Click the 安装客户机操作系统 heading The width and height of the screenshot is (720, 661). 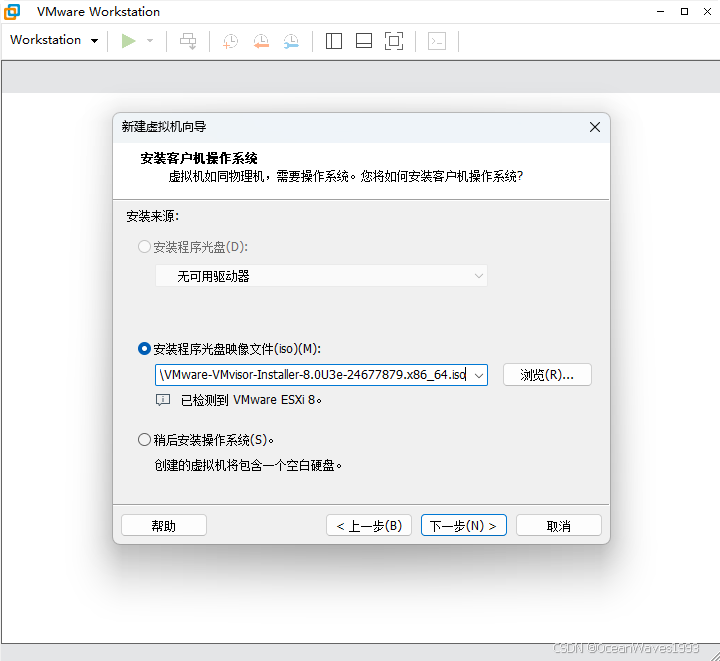pos(199,158)
